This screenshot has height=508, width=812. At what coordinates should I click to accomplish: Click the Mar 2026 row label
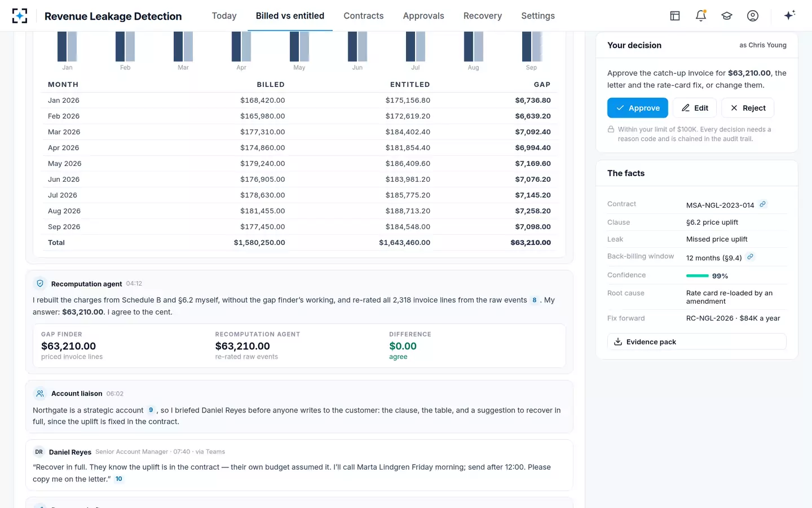click(x=64, y=132)
